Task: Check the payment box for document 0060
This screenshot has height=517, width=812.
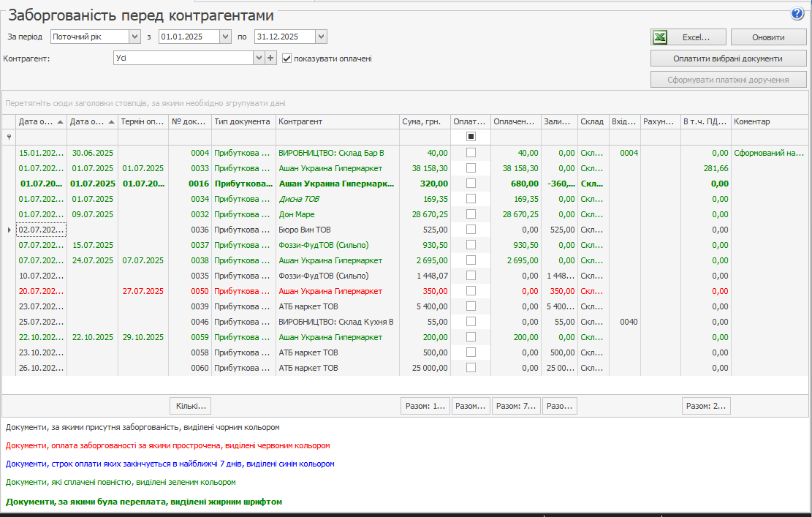Action: [x=471, y=368]
